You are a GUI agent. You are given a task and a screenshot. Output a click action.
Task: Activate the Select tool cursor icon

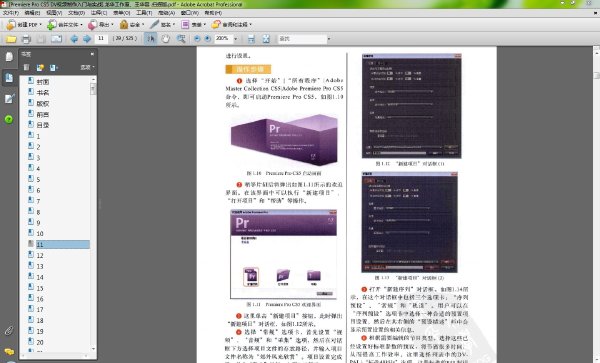151,39
